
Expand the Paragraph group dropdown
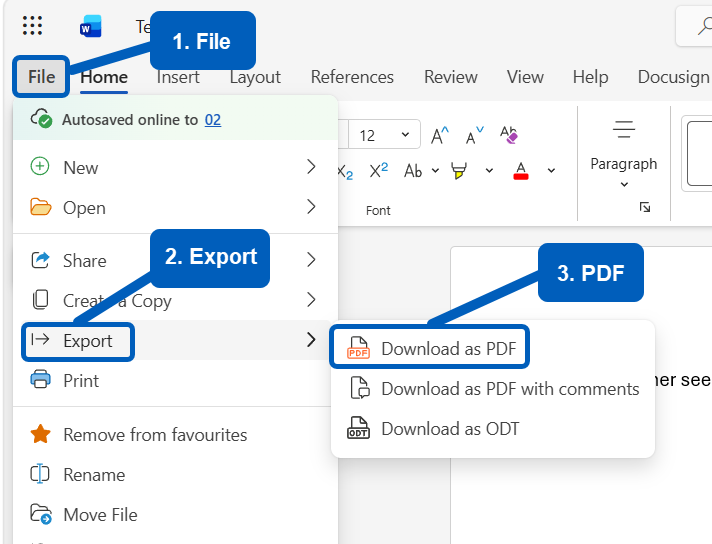[624, 184]
